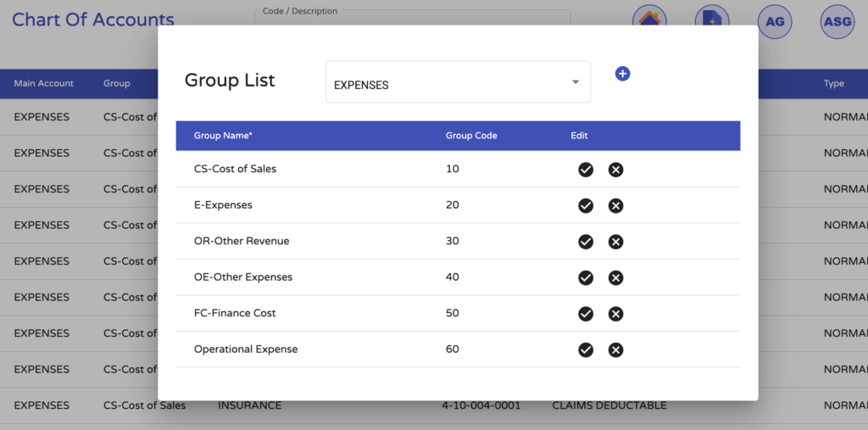
Task: Open the EXPENSES group list dropdown
Action: pyautogui.click(x=458, y=82)
